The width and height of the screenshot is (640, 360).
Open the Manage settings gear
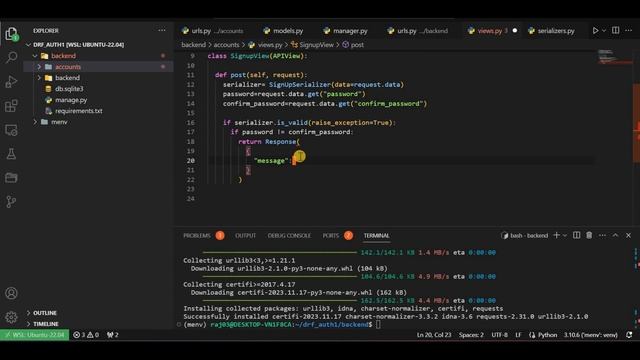pyautogui.click(x=11, y=317)
